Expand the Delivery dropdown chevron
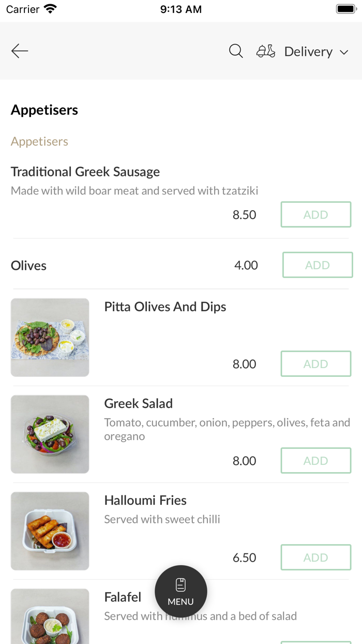362x644 pixels. (x=344, y=52)
